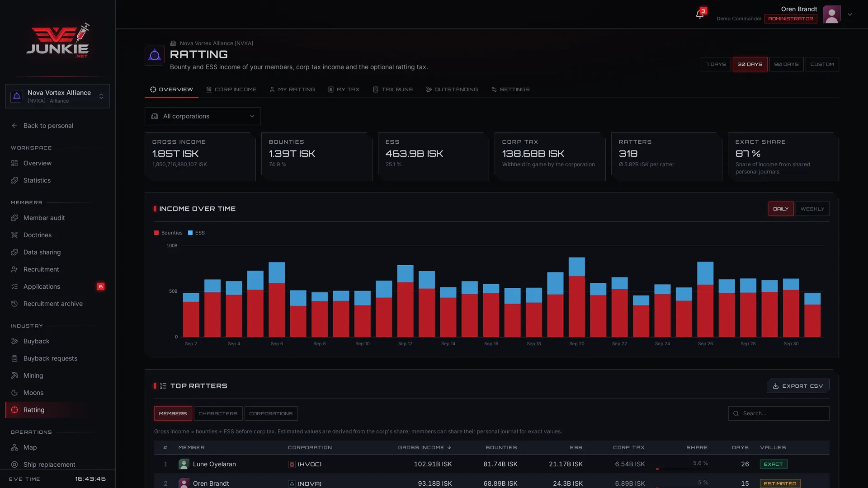Sort by the Gross Income column

point(425,447)
